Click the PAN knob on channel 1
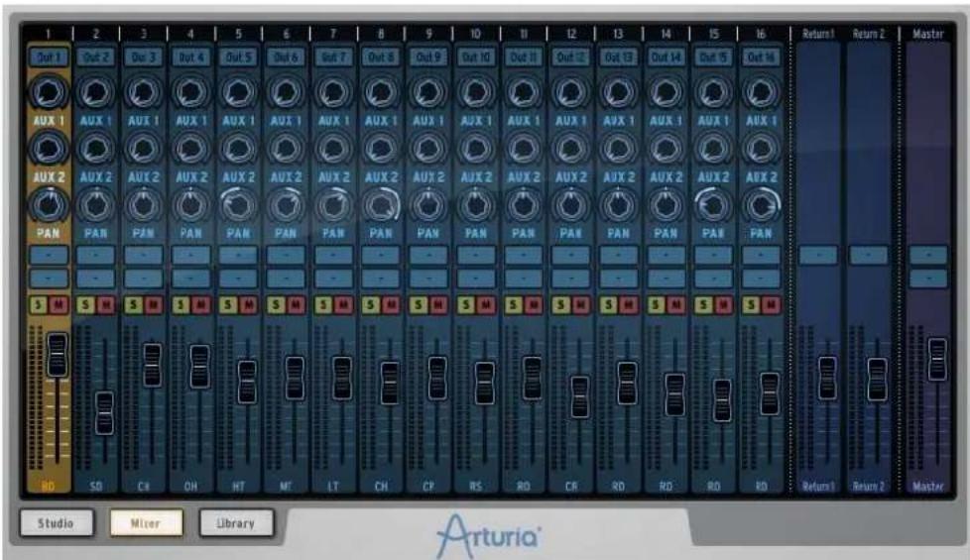Image resolution: width=970 pixels, height=560 pixels. 49,205
